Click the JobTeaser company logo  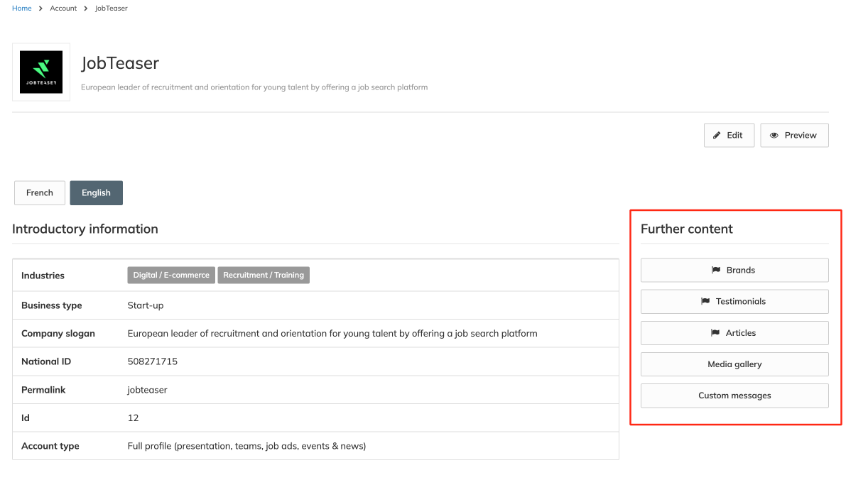tap(41, 72)
